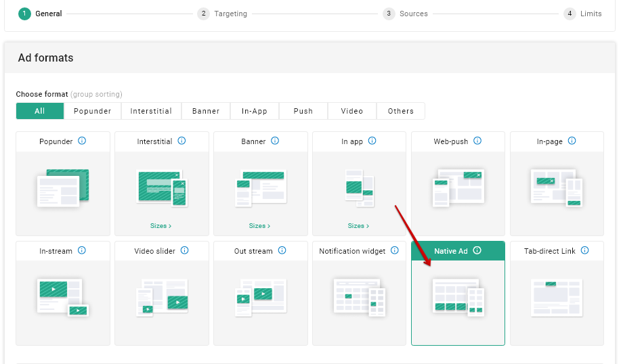Show Web-push format info tooltip icon
This screenshot has width=621, height=364.
coord(477,141)
